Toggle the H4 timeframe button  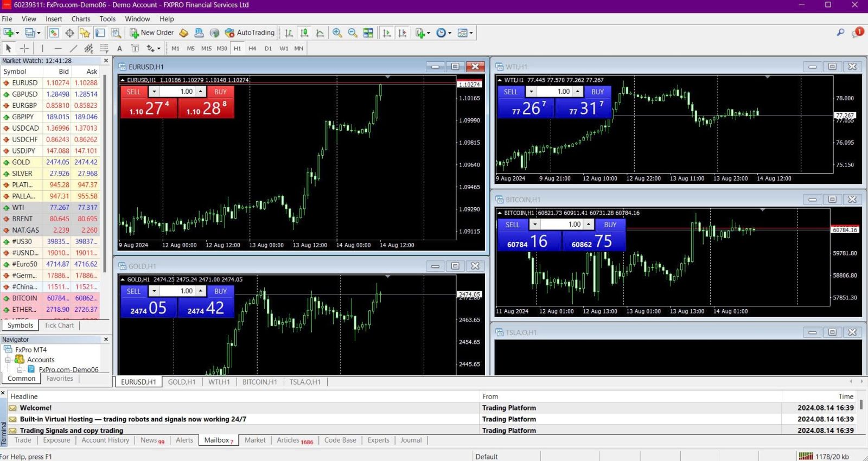pyautogui.click(x=252, y=48)
